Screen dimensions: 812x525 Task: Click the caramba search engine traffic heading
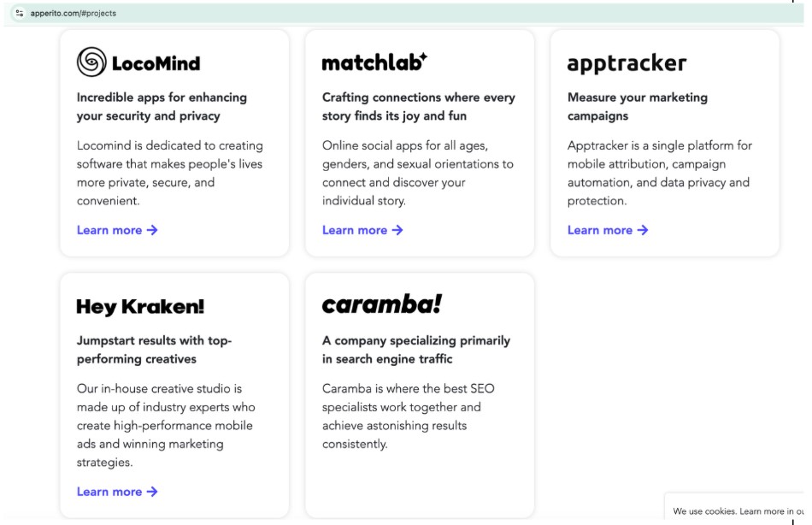pyautogui.click(x=415, y=350)
